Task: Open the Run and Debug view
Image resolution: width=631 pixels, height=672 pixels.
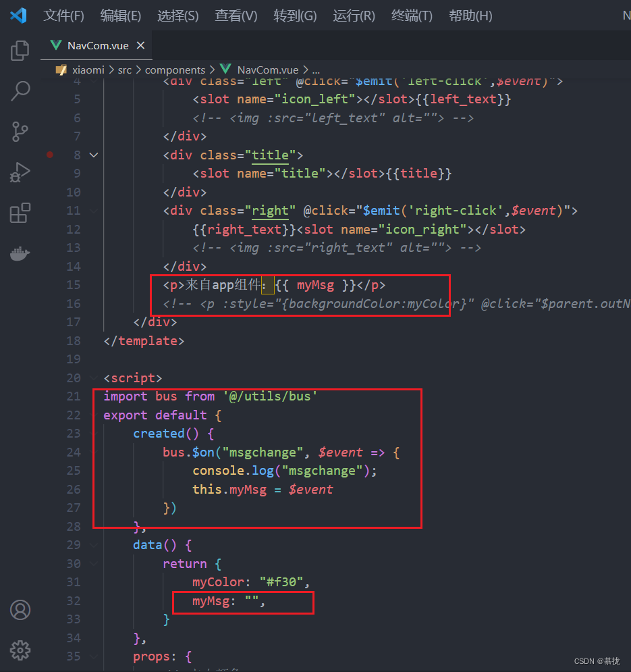Action: (20, 172)
